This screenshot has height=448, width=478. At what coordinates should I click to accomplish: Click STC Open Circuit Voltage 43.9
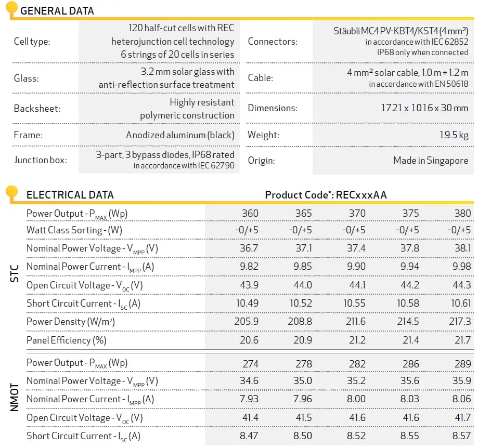coord(249,285)
